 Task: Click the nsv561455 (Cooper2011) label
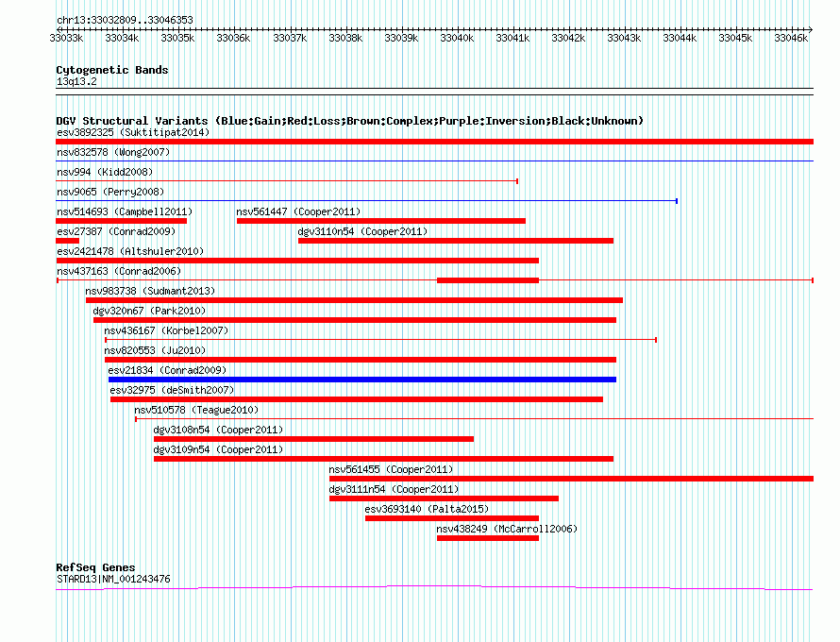pyautogui.click(x=391, y=469)
